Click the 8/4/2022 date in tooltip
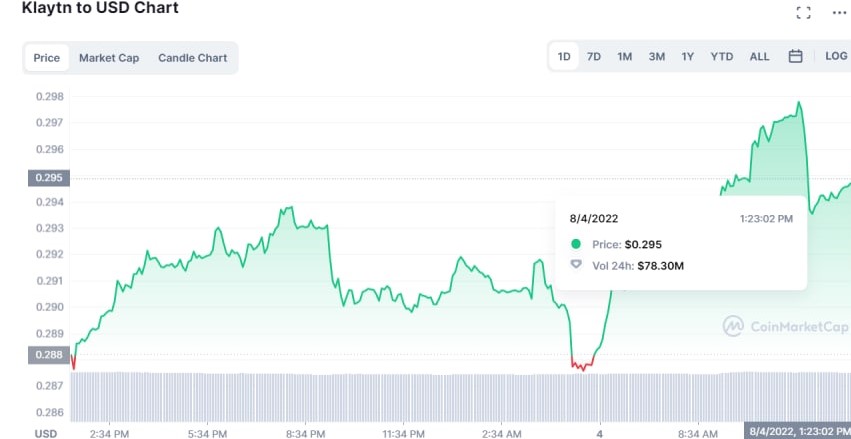851x439 pixels. click(x=594, y=219)
